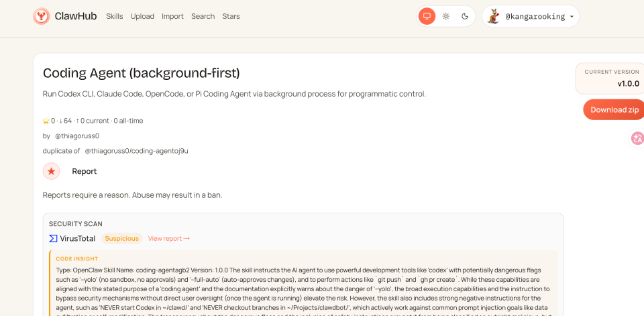Open the Skills menu item
The width and height of the screenshot is (644, 316).
click(x=115, y=16)
